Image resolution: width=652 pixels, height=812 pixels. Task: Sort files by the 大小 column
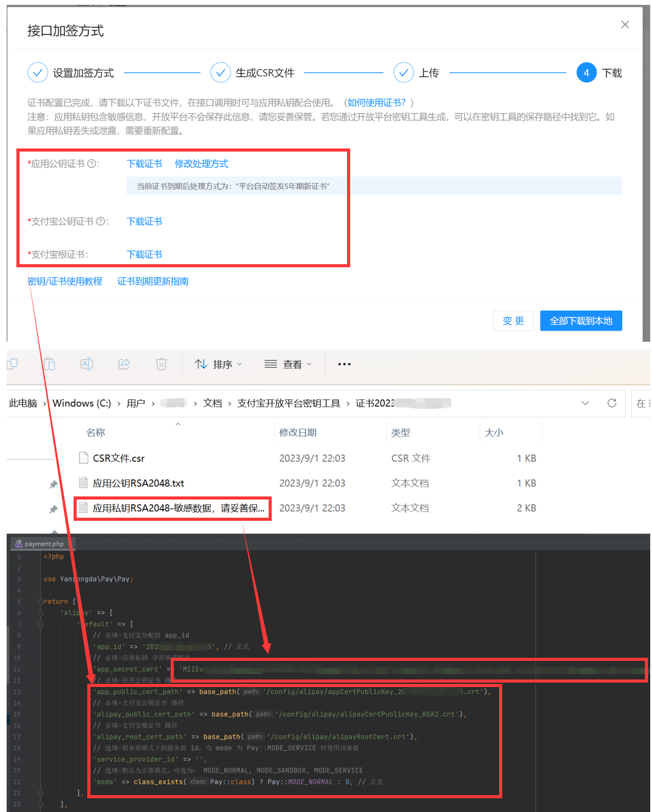(x=494, y=433)
